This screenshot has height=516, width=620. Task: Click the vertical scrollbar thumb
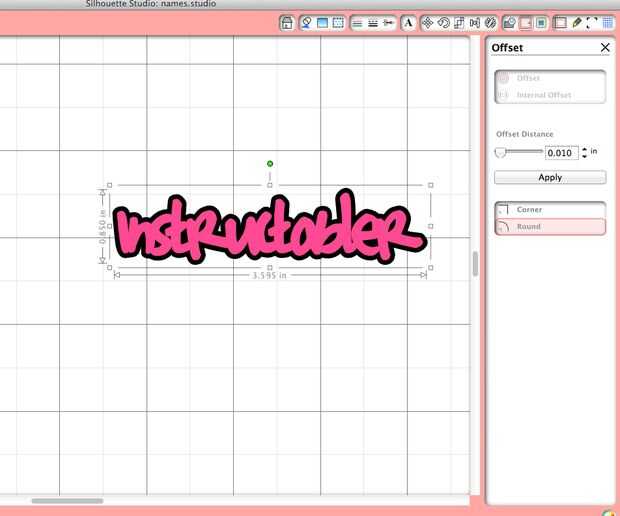coord(475,264)
